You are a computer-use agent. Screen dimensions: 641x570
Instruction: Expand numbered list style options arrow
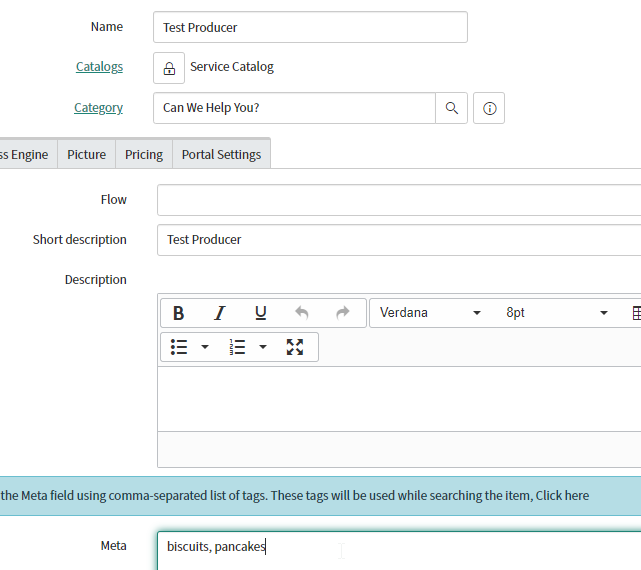(x=263, y=347)
